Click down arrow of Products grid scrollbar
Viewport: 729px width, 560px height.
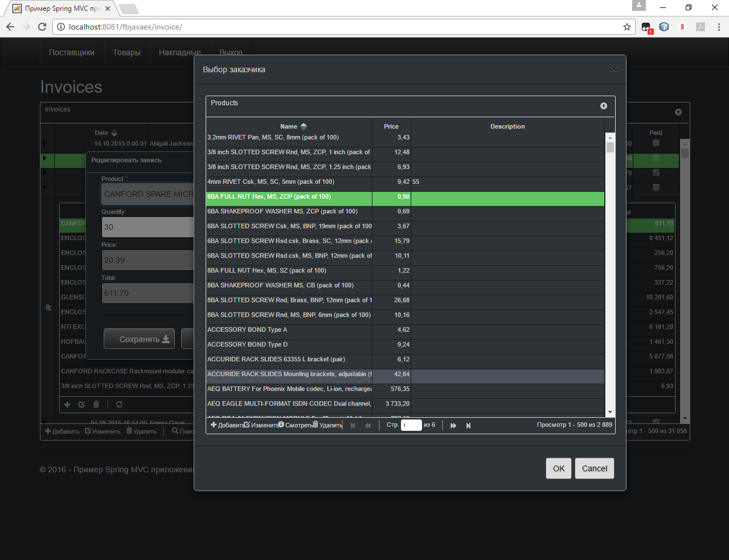pyautogui.click(x=610, y=412)
